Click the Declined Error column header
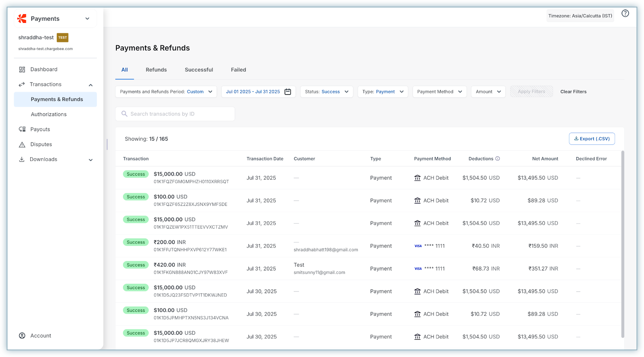Image resolution: width=644 pixels, height=357 pixels. (591, 159)
